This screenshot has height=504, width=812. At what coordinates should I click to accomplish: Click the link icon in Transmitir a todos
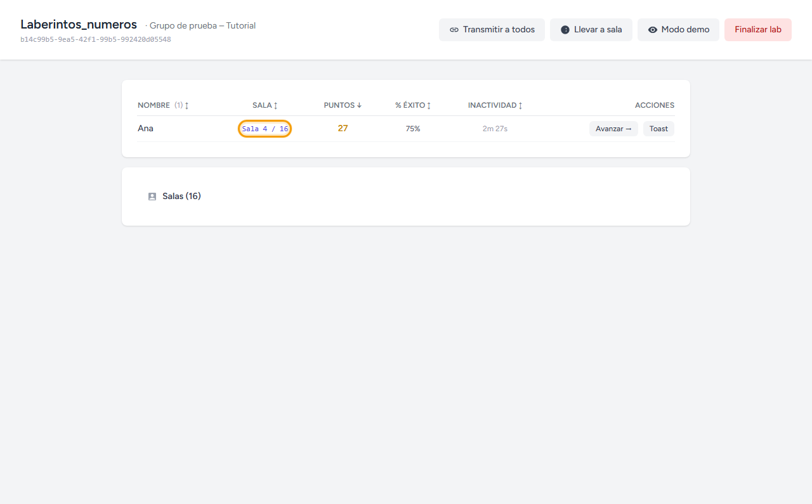[x=454, y=30]
